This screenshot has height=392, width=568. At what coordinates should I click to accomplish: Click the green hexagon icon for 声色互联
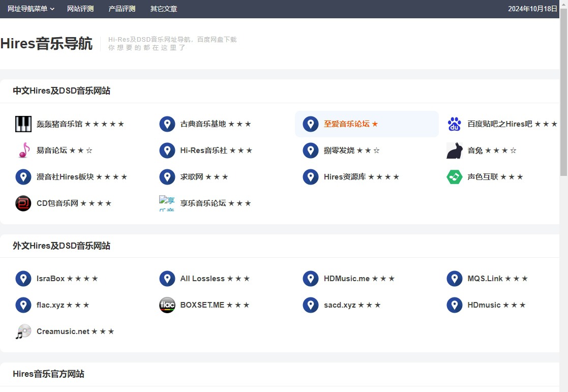(x=454, y=177)
